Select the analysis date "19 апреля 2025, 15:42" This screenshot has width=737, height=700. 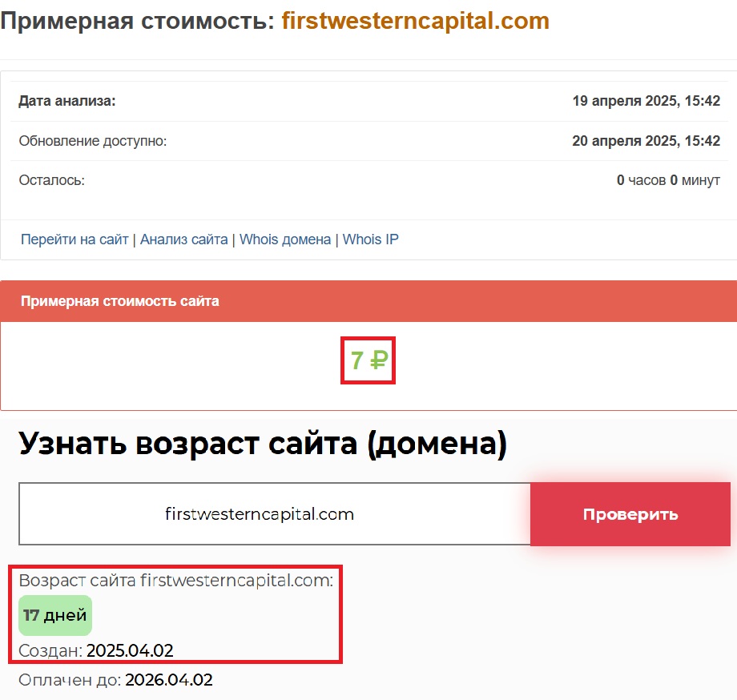646,101
